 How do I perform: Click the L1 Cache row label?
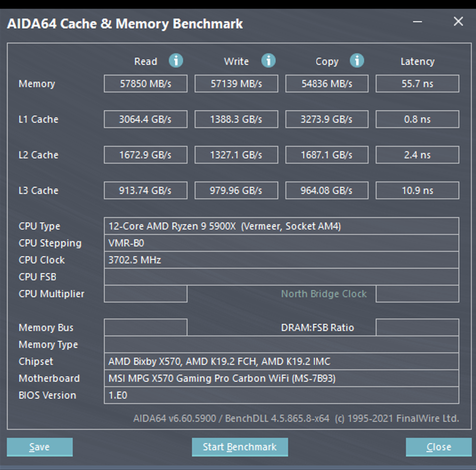(38, 119)
